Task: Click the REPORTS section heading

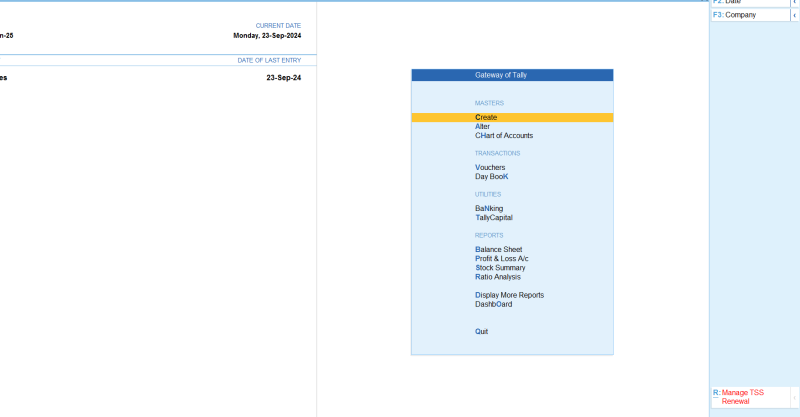Action: tap(489, 235)
